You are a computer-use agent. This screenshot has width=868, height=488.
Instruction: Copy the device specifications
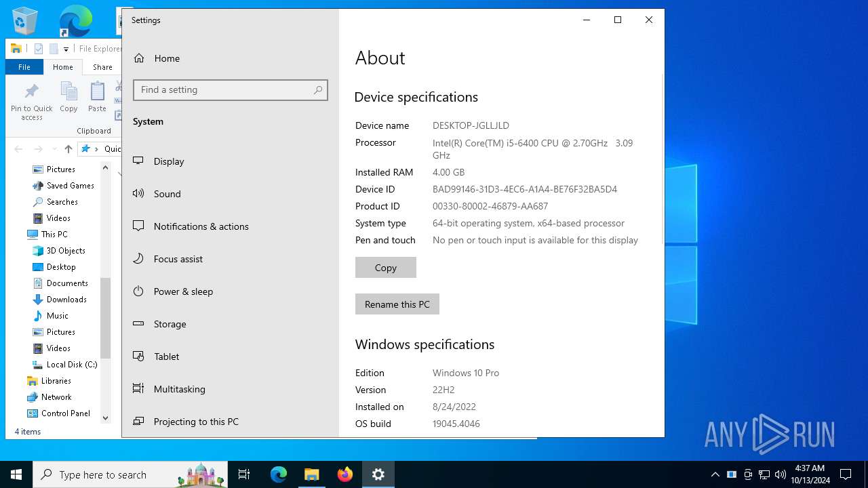385,268
